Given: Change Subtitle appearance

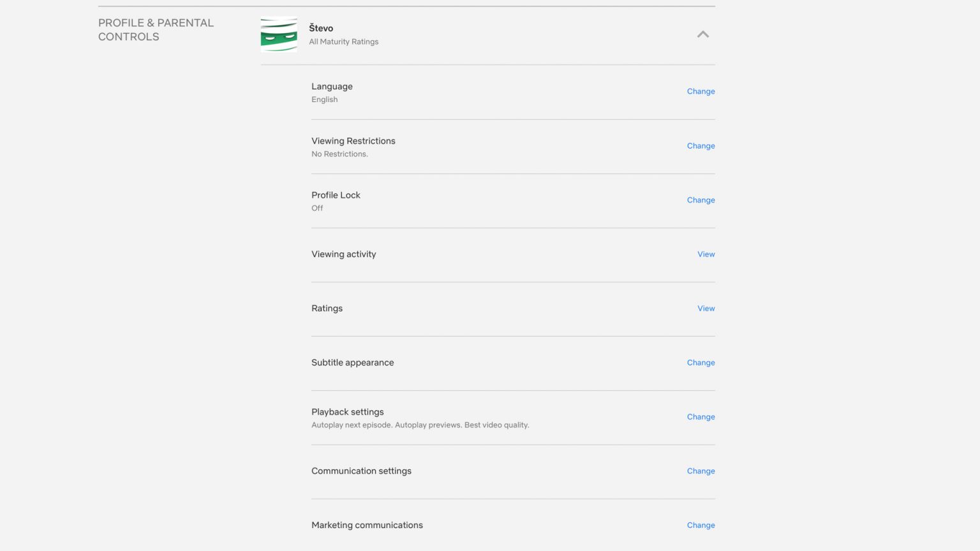Looking at the screenshot, I should [701, 362].
